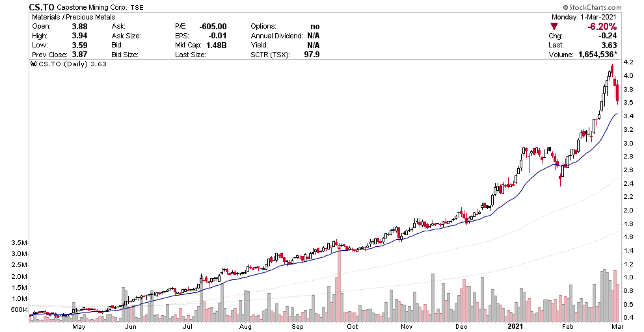Click the red down-triangle change indicator
This screenshot has height=332, width=644.
[x=554, y=27]
